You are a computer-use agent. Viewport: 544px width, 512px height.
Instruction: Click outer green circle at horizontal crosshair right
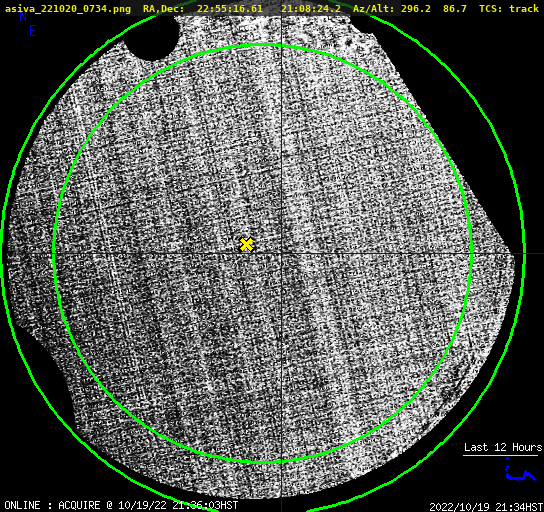click(x=524, y=254)
